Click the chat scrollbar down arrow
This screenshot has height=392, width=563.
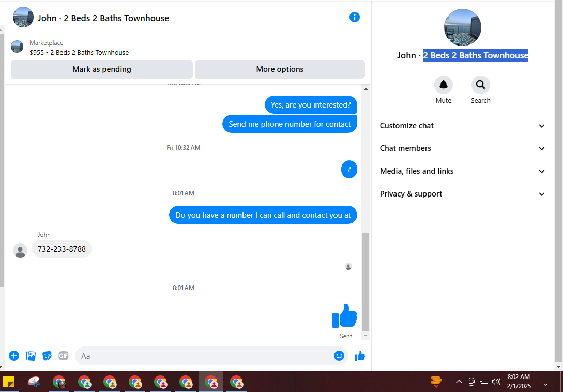pos(366,336)
